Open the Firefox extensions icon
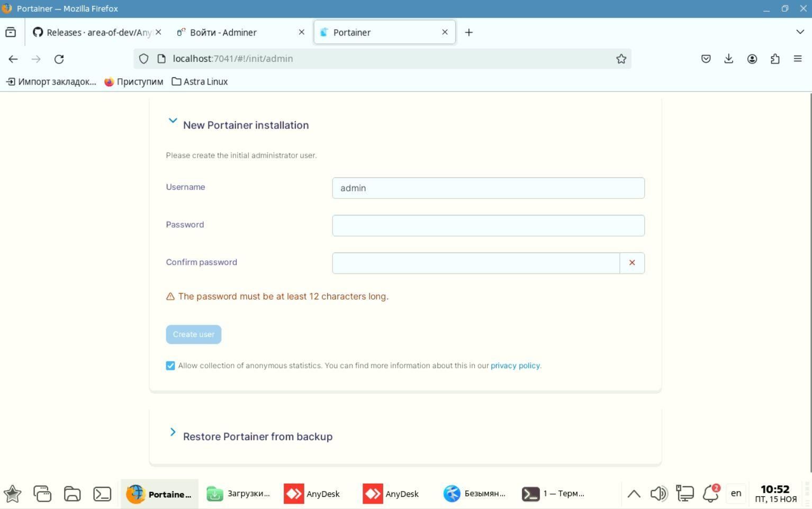Image resolution: width=812 pixels, height=509 pixels. [775, 59]
